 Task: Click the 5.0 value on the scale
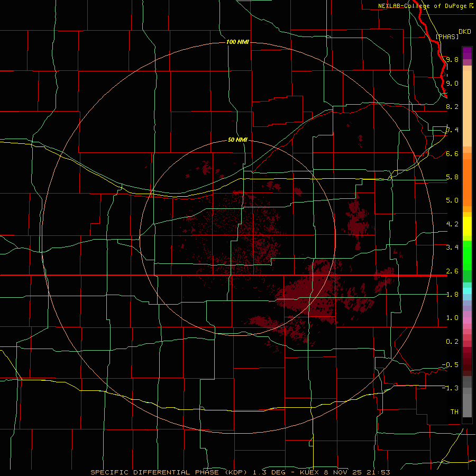point(452,200)
